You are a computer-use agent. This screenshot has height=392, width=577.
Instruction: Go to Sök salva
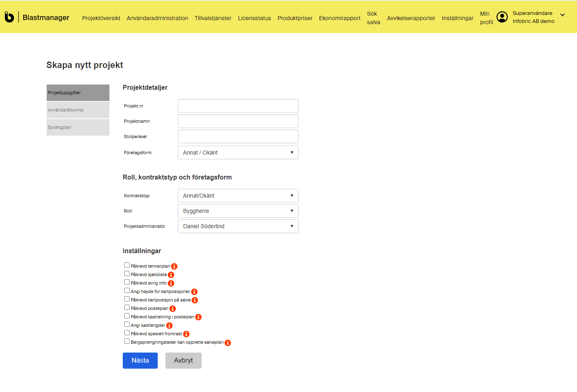coord(373,18)
